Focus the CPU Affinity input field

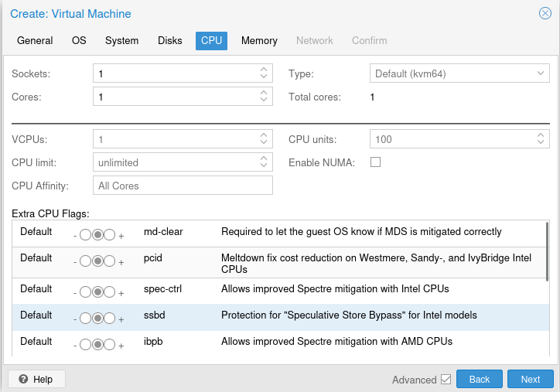[x=183, y=186]
